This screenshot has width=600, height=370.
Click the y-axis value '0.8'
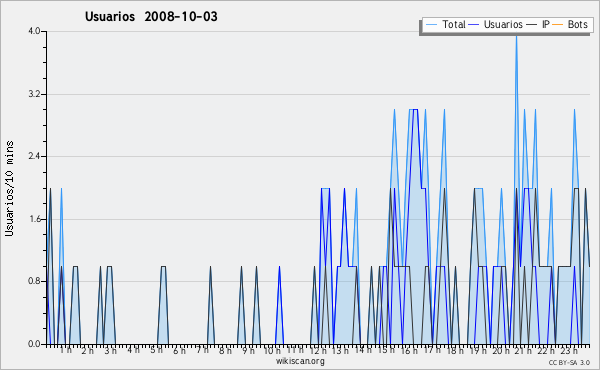34,282
